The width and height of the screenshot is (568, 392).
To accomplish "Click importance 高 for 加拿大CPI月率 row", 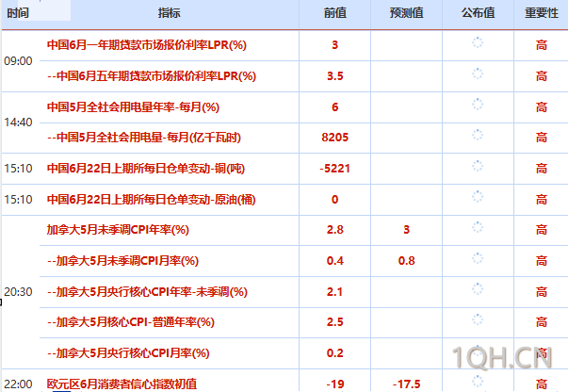I will click(542, 261).
